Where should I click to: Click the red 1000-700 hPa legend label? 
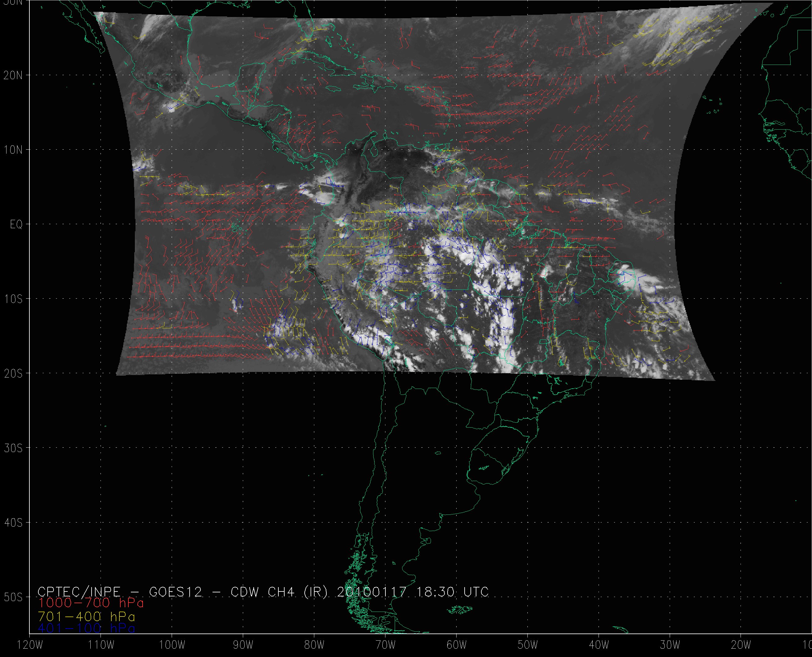pos(90,603)
